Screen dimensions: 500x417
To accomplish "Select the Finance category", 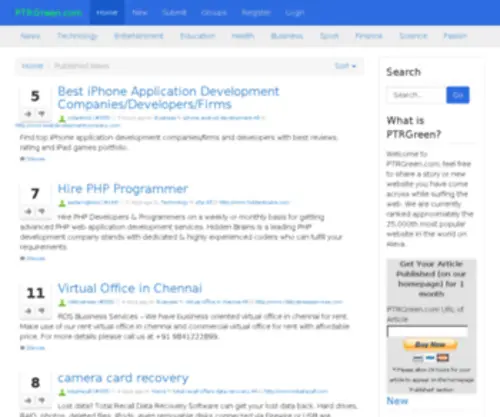I will [x=369, y=36].
